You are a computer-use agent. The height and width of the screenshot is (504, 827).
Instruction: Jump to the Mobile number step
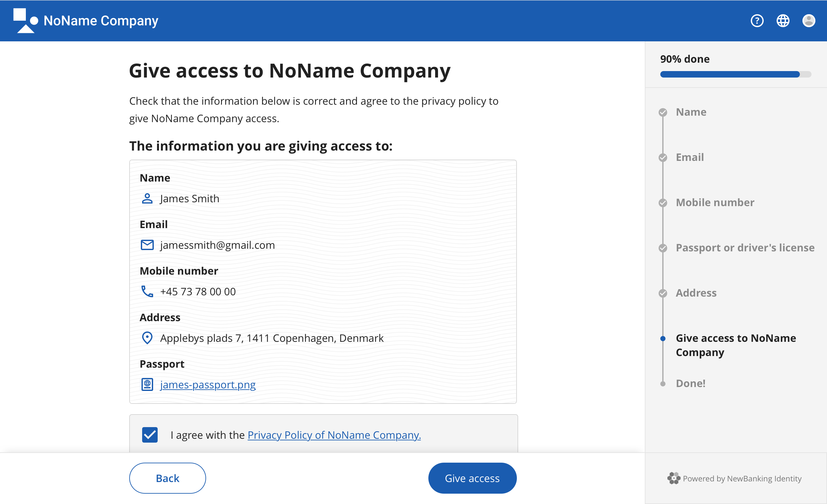pyautogui.click(x=715, y=203)
